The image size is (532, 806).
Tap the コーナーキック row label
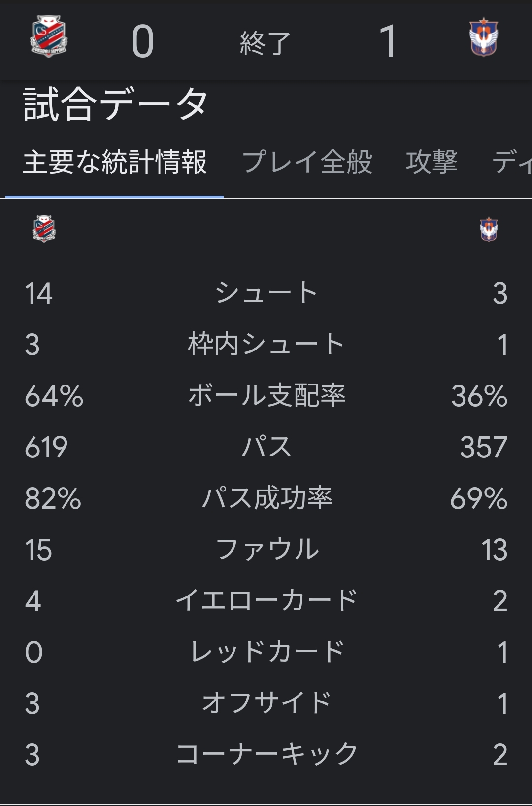tap(266, 754)
